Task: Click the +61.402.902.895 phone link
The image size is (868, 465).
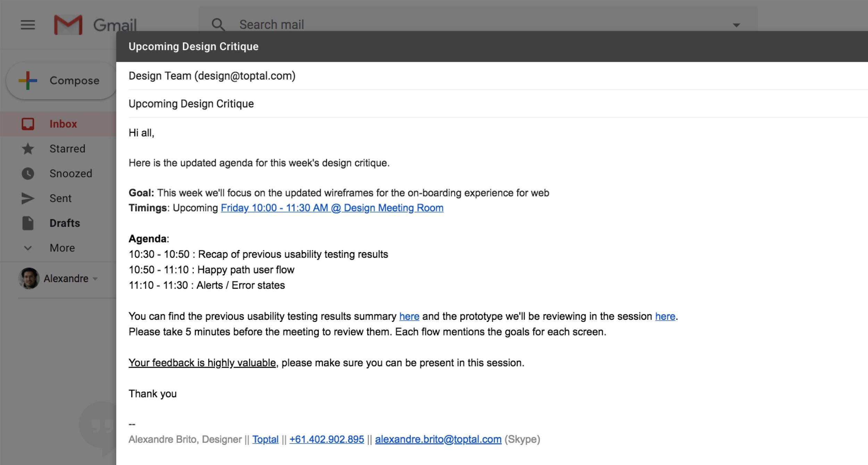Action: pyautogui.click(x=326, y=439)
